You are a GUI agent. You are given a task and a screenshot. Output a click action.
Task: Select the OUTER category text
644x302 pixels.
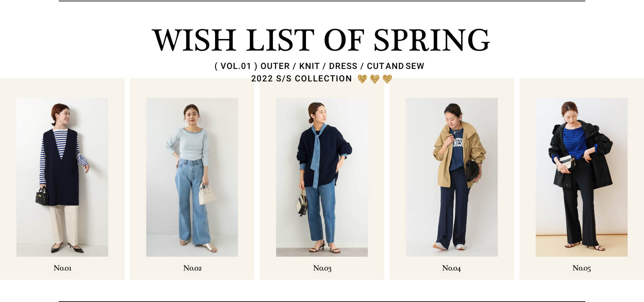click(x=275, y=66)
